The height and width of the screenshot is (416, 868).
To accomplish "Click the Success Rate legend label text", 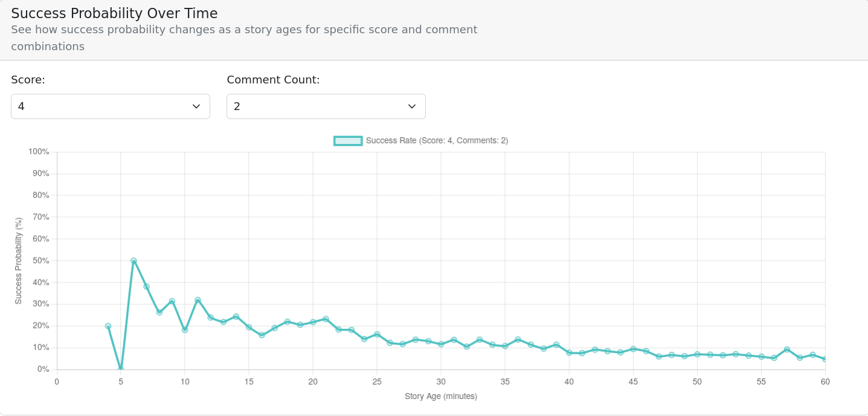I will pos(437,141).
